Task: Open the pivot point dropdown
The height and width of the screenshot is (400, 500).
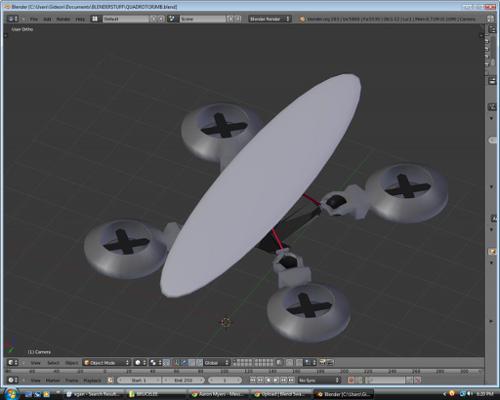Action: coord(156,363)
